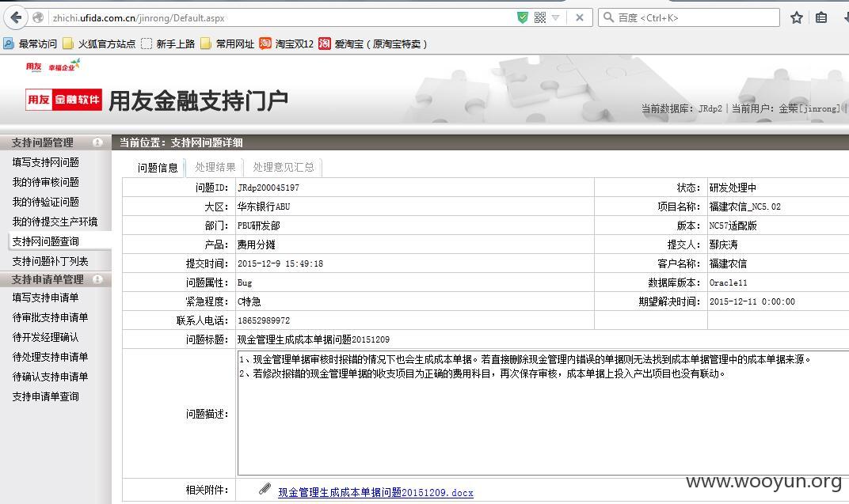Open 待开发经理确认 in sidebar

coord(45,337)
